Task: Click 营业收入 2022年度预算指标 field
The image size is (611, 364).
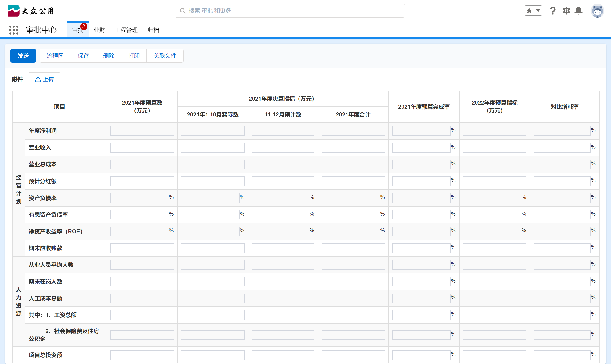Action: (495, 148)
